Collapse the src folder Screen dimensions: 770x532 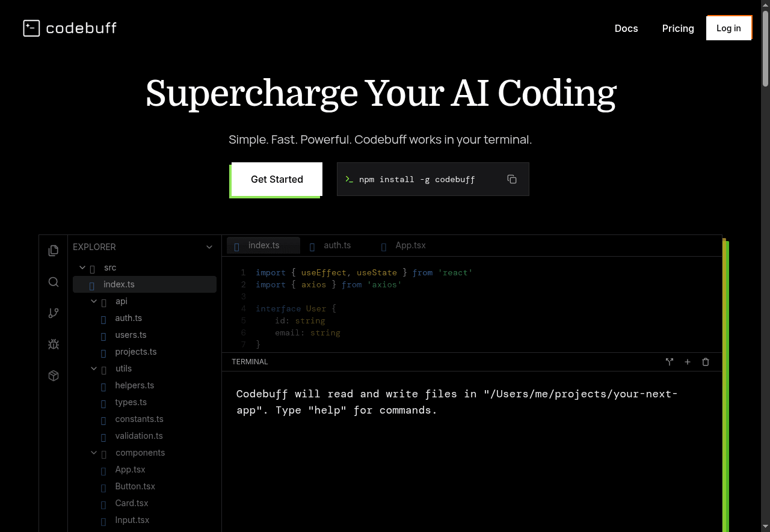click(82, 268)
